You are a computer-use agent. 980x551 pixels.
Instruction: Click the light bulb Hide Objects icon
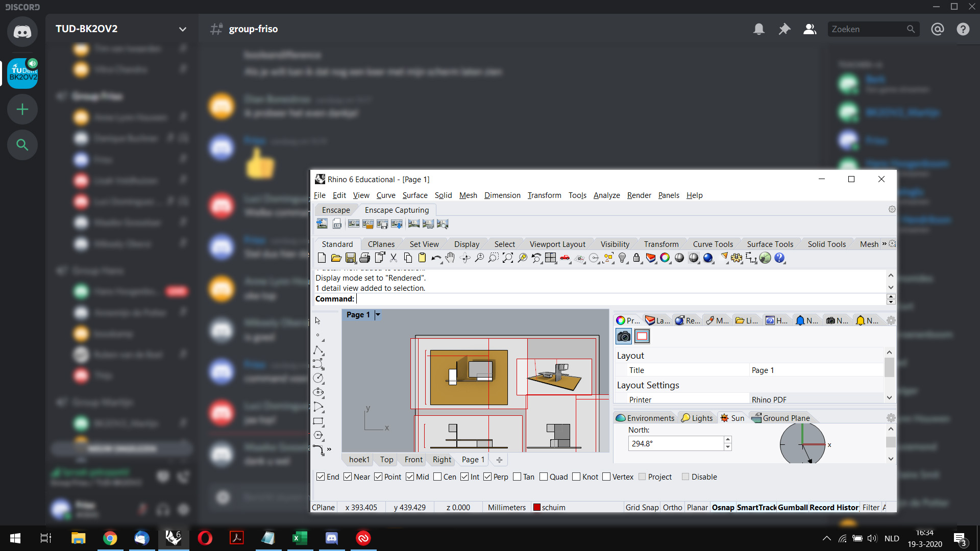coord(622,258)
